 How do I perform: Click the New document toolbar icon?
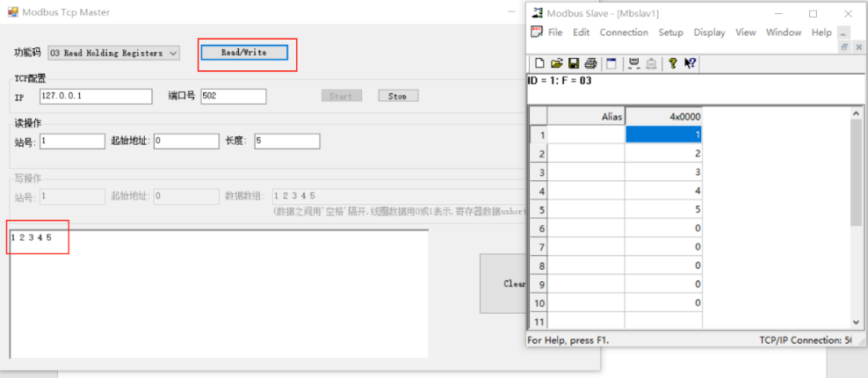pos(539,63)
